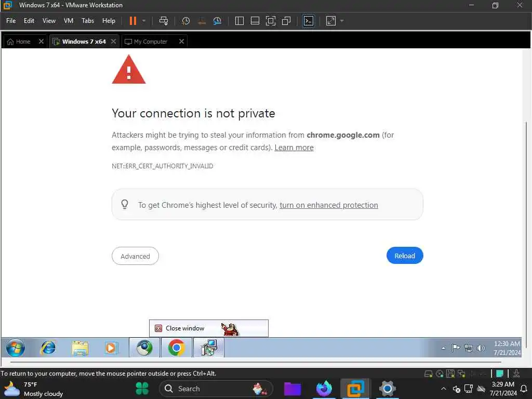Click the installer icon in guest taskbar
The width and height of the screenshot is (532, 399).
point(208,348)
